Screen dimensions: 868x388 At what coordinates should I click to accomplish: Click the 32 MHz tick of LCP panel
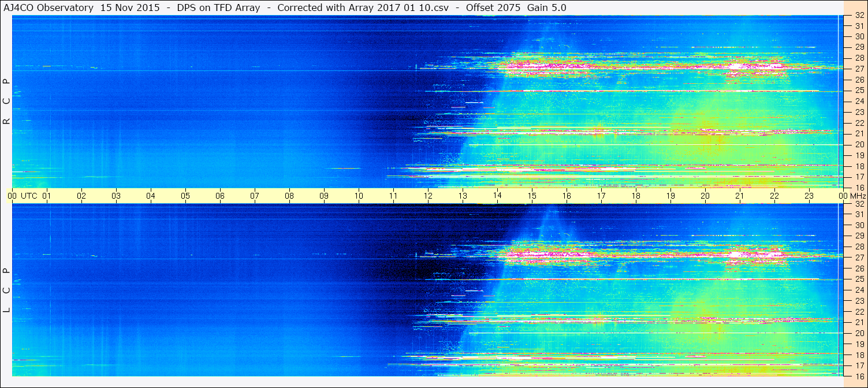coord(859,204)
